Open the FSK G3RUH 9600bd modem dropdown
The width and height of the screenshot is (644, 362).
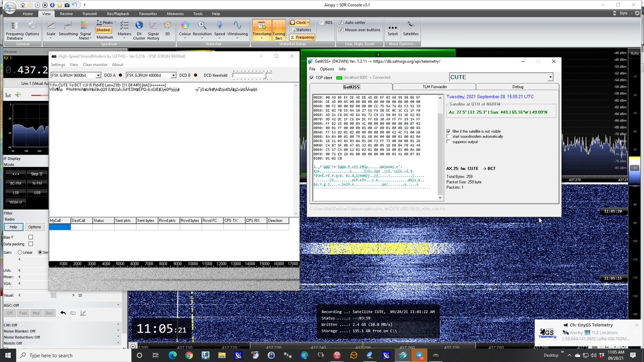(98, 76)
